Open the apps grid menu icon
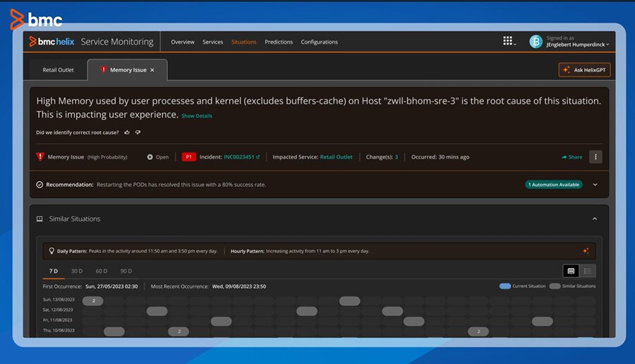This screenshot has height=364, width=635. [508, 42]
